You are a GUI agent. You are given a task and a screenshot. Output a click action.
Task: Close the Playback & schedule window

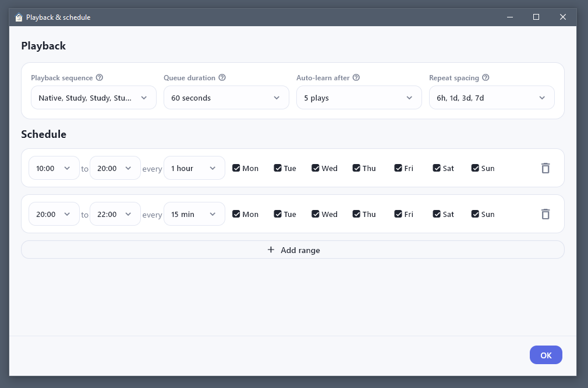click(563, 17)
